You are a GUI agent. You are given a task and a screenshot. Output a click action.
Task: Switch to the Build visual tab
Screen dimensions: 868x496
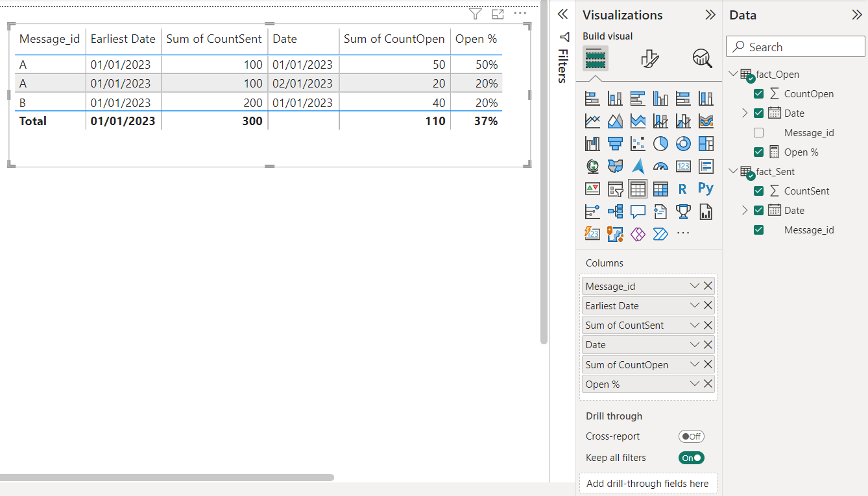click(x=596, y=58)
